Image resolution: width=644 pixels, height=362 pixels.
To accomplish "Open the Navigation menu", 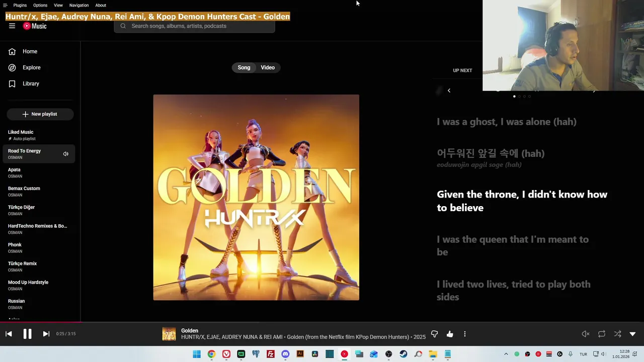I will click(x=79, y=5).
